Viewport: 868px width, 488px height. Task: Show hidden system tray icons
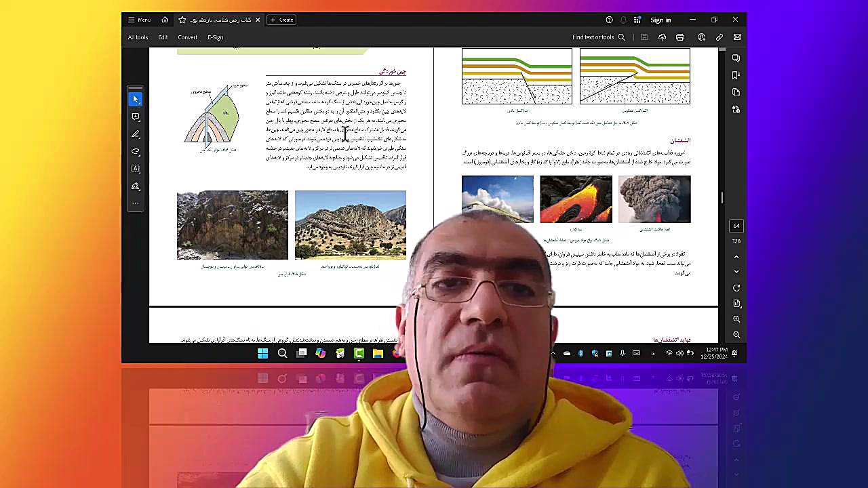553,353
